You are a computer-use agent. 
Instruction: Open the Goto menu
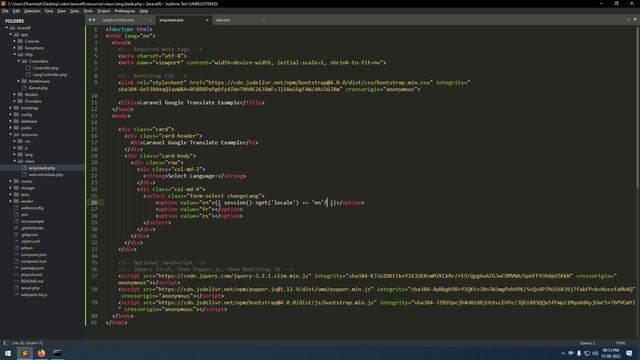point(74,11)
